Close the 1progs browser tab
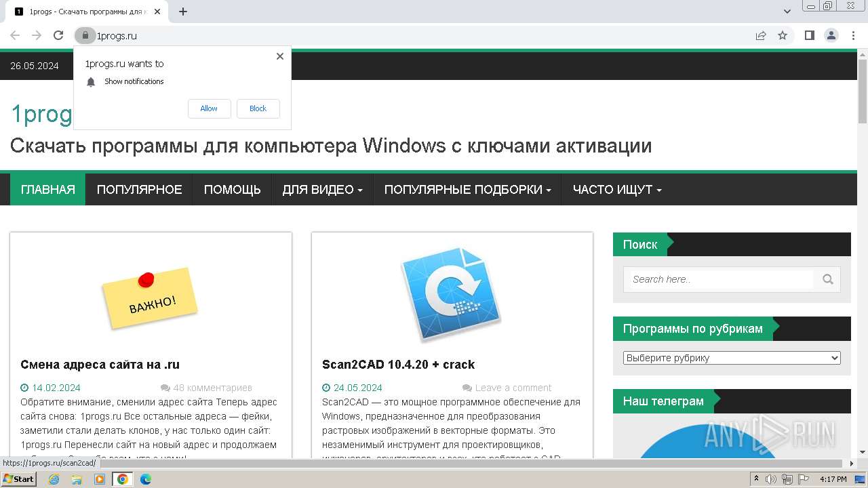The image size is (868, 488). [157, 12]
